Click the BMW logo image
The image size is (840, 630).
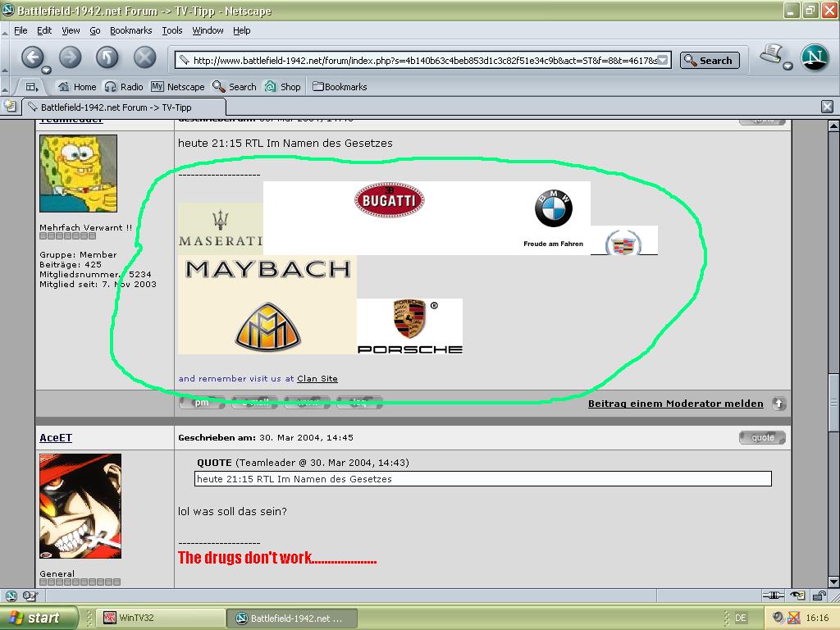(554, 208)
